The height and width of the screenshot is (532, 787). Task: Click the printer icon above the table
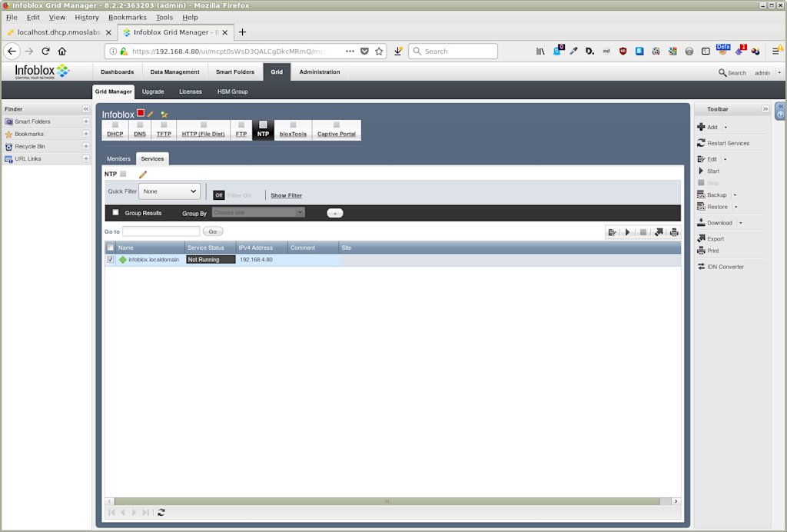[x=674, y=232]
